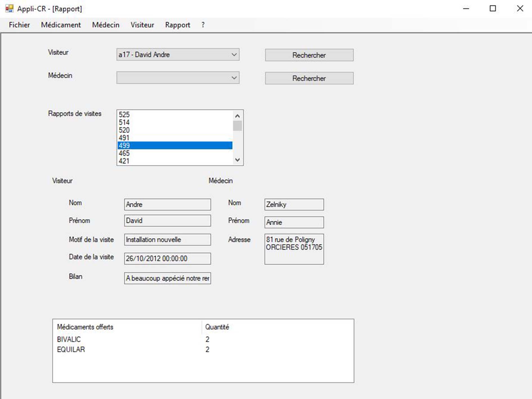Select report 421 in Rapports de visites

[x=175, y=161]
